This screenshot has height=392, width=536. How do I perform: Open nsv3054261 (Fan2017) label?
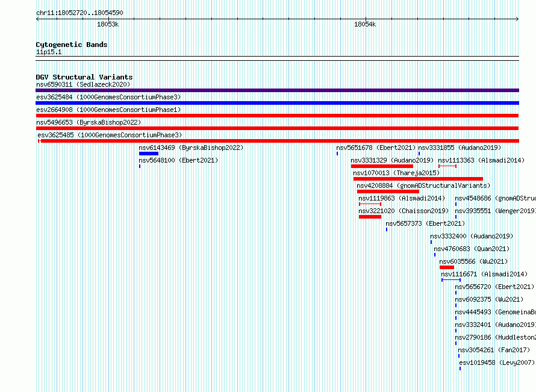pyautogui.click(x=494, y=350)
